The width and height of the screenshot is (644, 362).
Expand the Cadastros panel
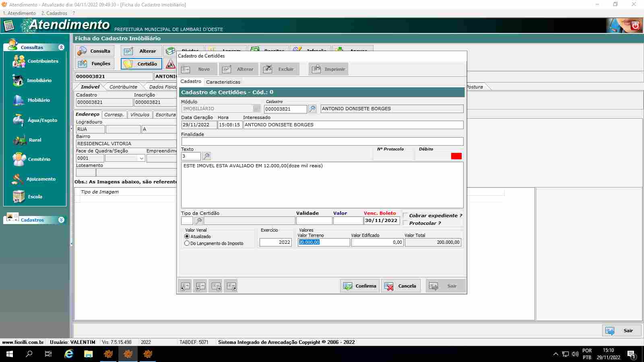click(61, 220)
